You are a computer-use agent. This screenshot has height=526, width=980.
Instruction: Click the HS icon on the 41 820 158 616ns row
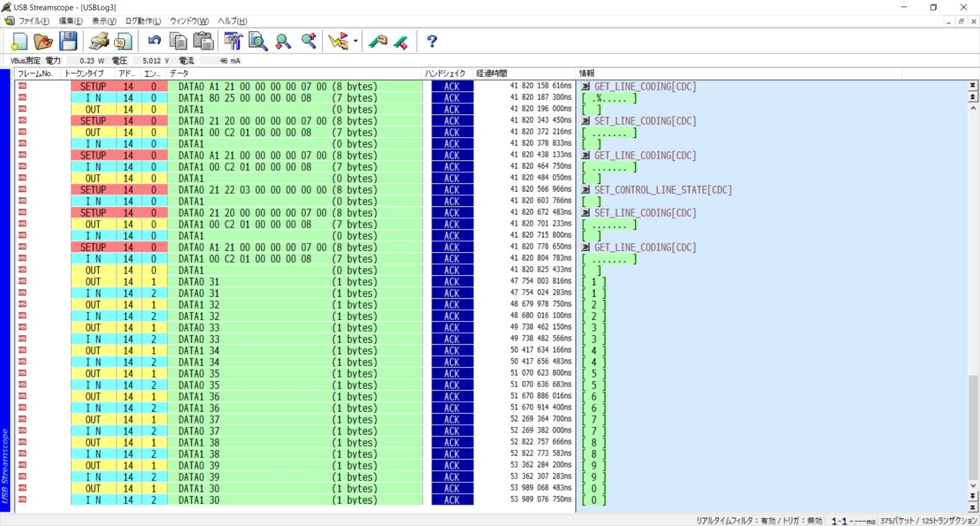tap(22, 86)
